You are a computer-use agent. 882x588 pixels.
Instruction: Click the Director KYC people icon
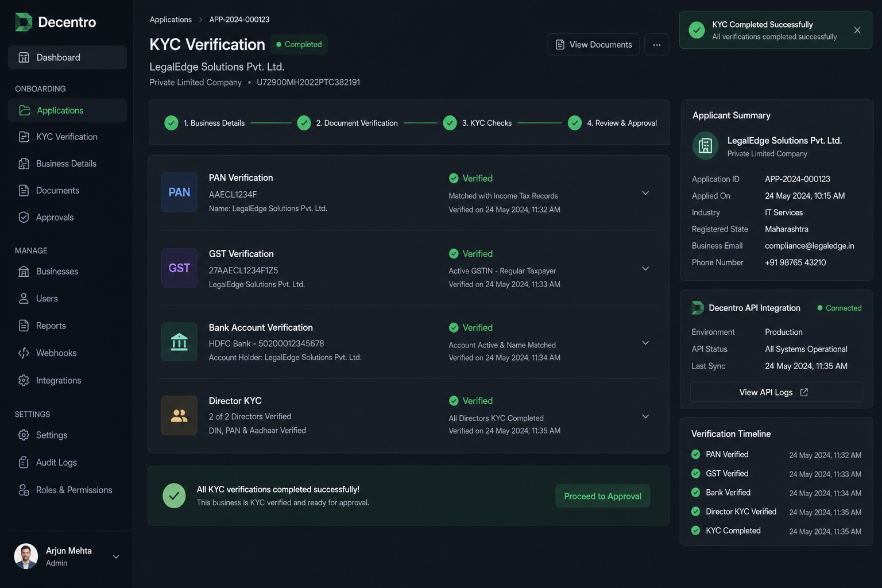[179, 415]
